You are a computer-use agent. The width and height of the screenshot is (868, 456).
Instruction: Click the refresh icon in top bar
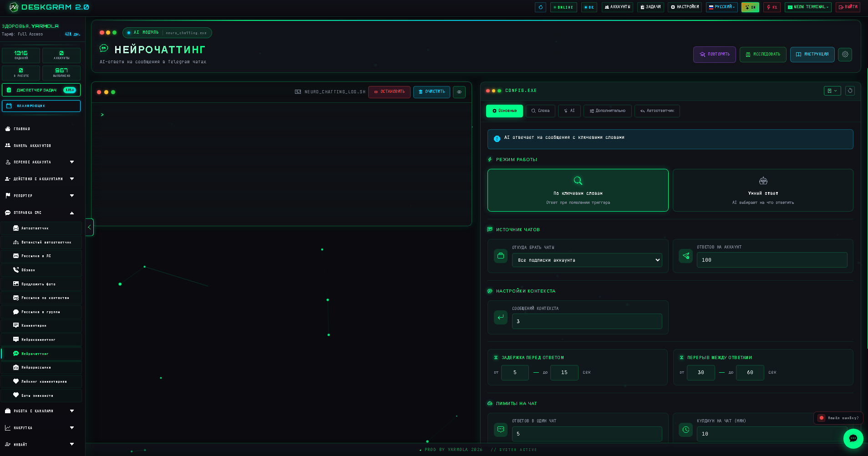(540, 7)
